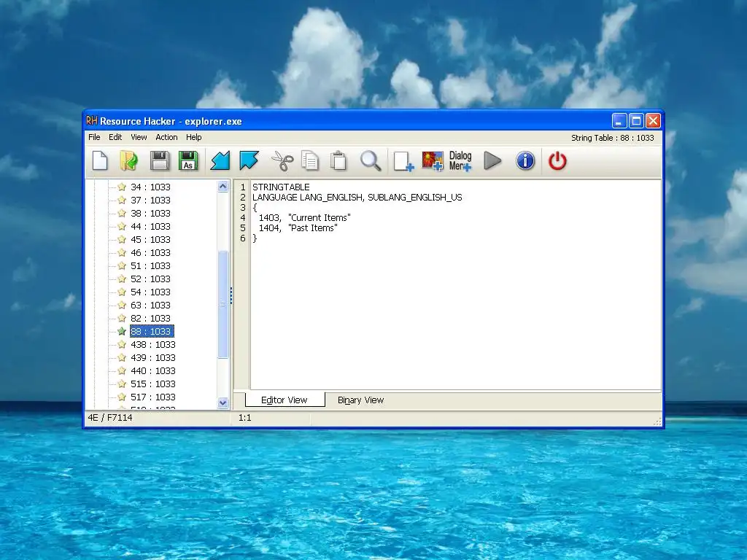The height and width of the screenshot is (560, 747).
Task: Open the Edit menu
Action: pos(115,137)
